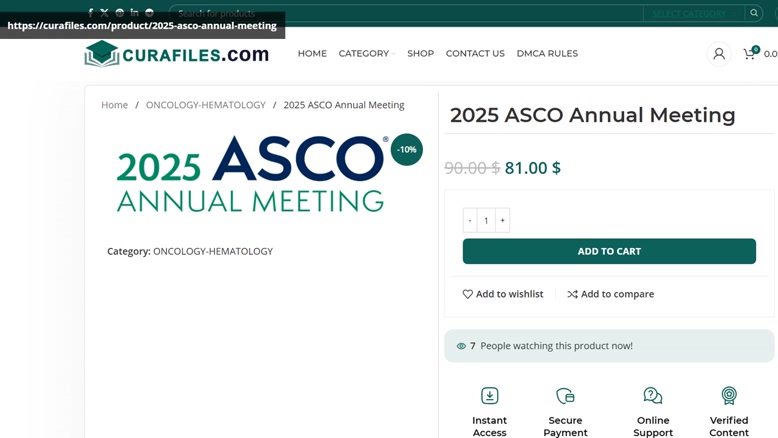Open the shopping cart icon

pos(750,54)
